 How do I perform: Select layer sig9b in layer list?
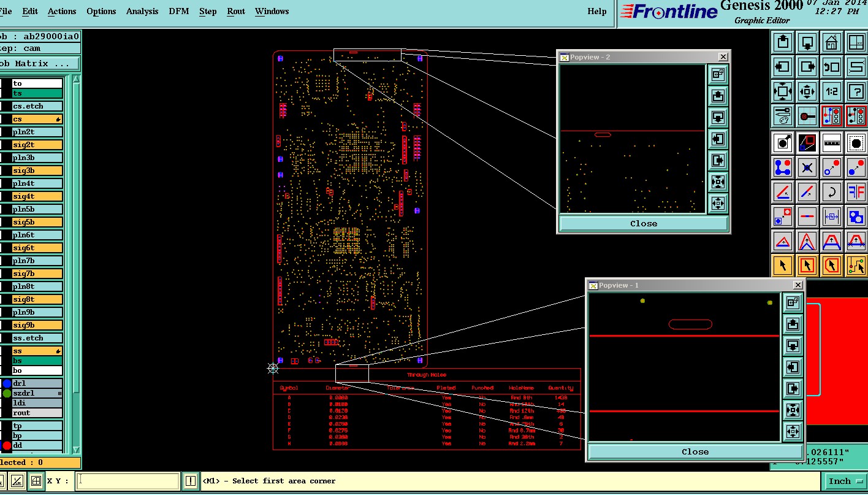(37, 325)
